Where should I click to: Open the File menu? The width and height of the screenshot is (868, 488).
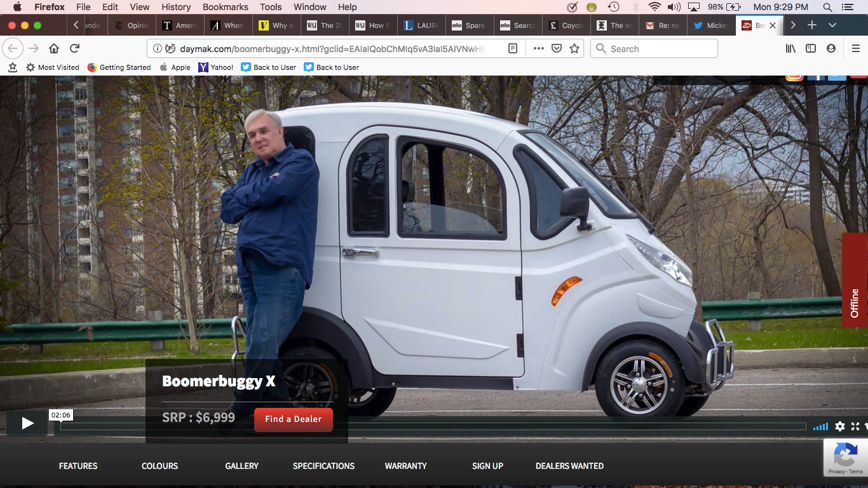point(83,7)
